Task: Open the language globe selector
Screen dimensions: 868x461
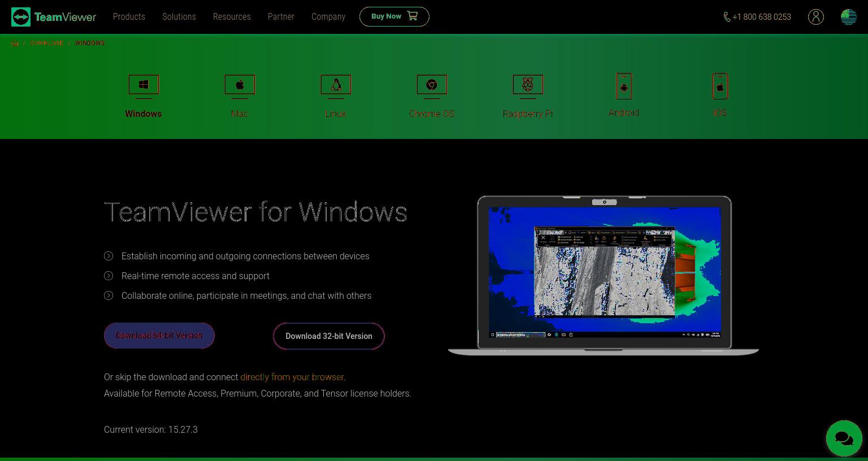Action: 848,17
